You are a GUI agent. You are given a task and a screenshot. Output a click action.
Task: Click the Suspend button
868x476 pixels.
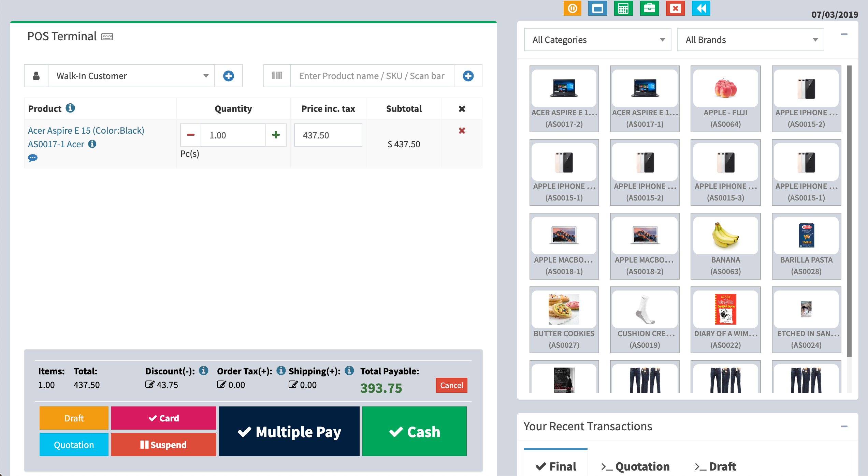(164, 445)
